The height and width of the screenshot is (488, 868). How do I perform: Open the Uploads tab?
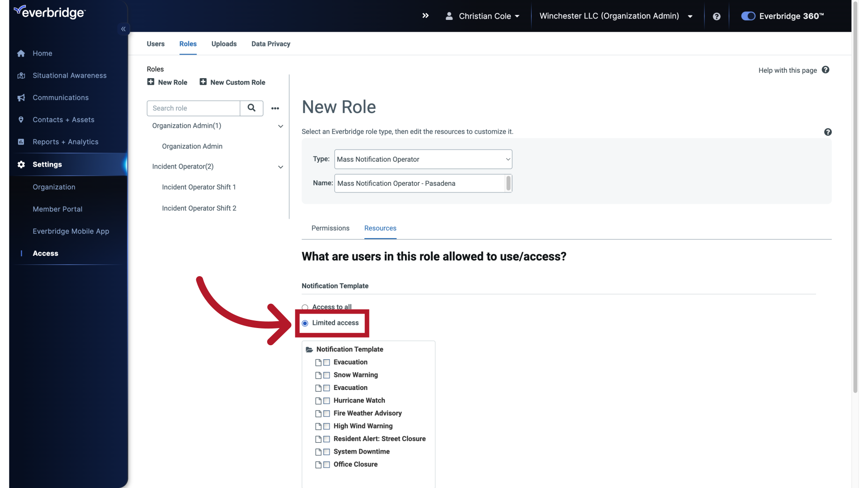[224, 44]
